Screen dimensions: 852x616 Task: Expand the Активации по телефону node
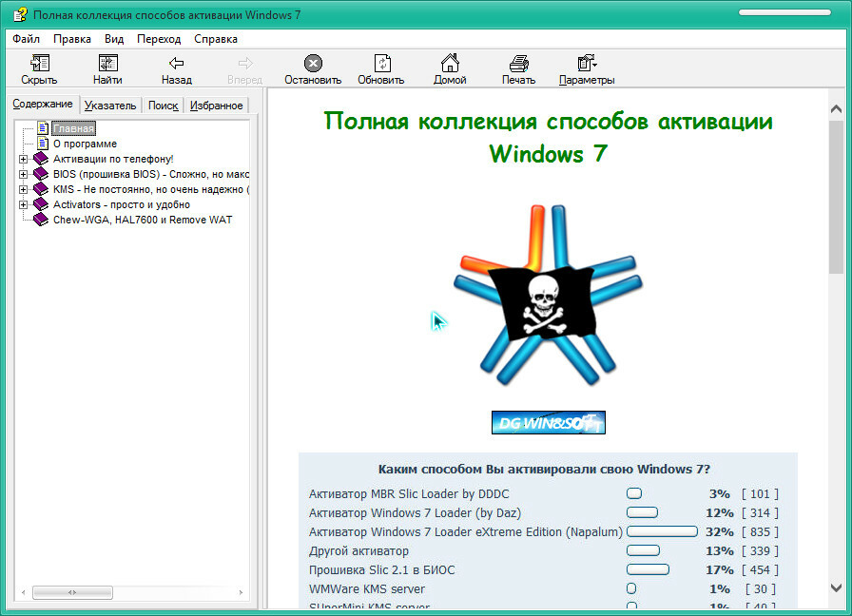[23, 159]
